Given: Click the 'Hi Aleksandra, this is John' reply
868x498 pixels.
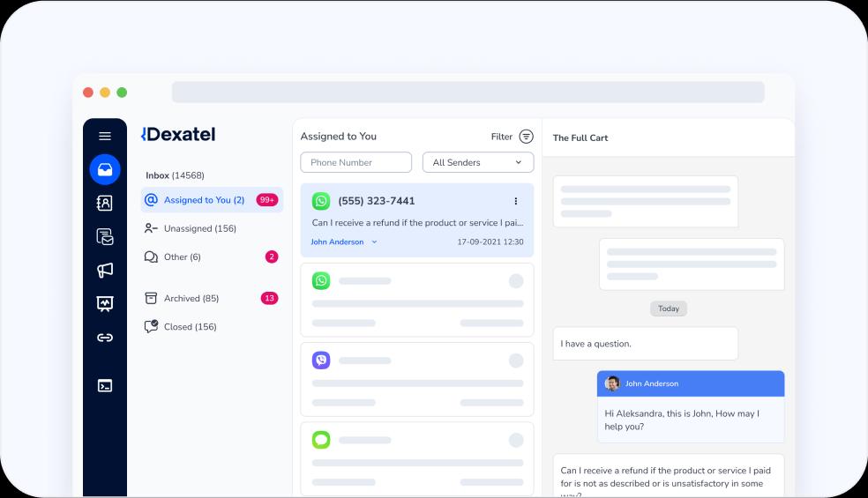Looking at the screenshot, I should [x=691, y=420].
